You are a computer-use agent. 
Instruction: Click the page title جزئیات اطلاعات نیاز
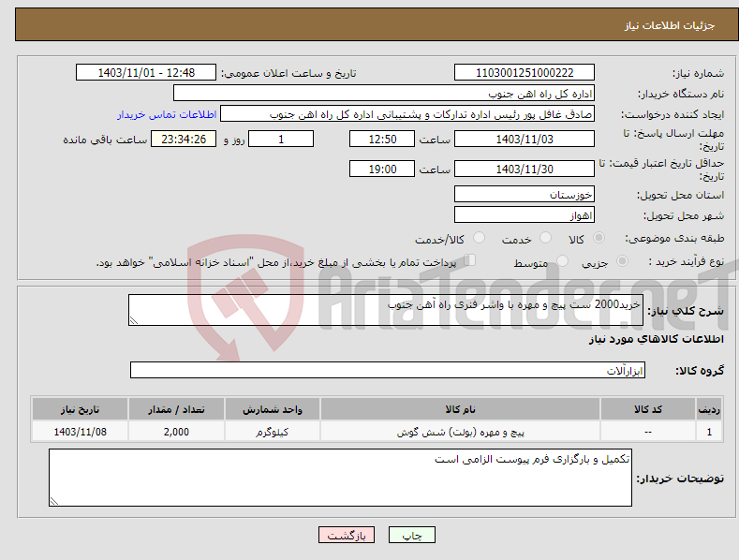(670, 25)
